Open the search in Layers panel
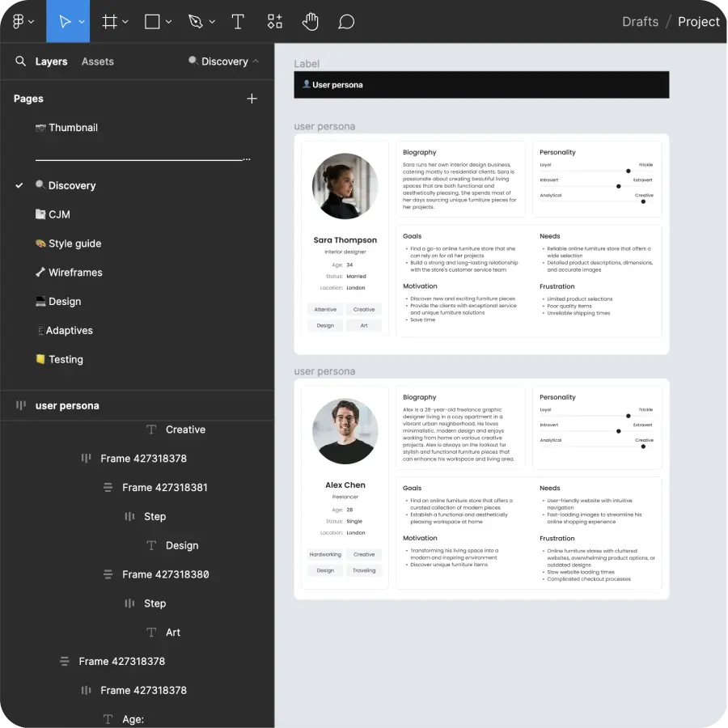 20,61
